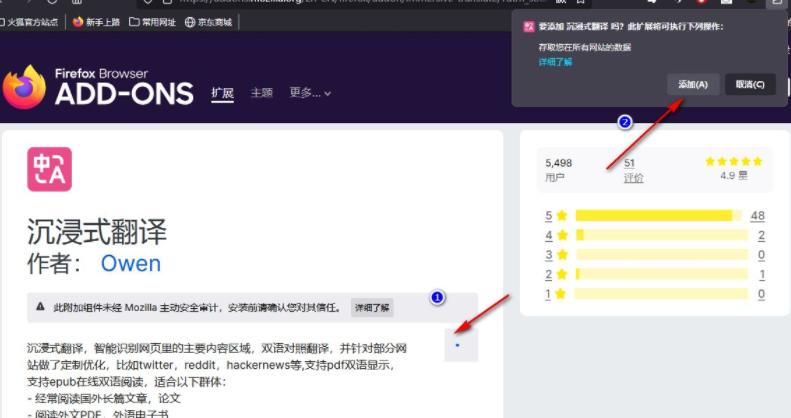The width and height of the screenshot is (791, 418).
Task: Open 5-star reviews via the 5 star label
Action: click(x=556, y=216)
